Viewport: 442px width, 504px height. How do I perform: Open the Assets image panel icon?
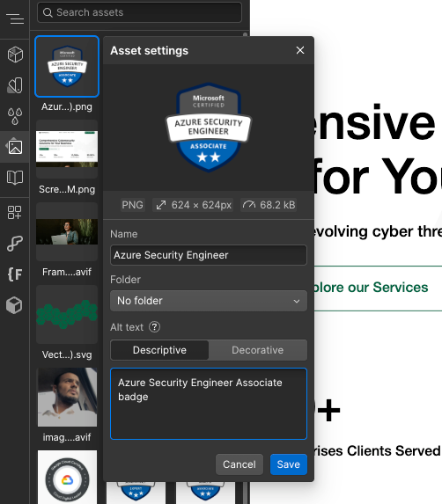(x=15, y=147)
